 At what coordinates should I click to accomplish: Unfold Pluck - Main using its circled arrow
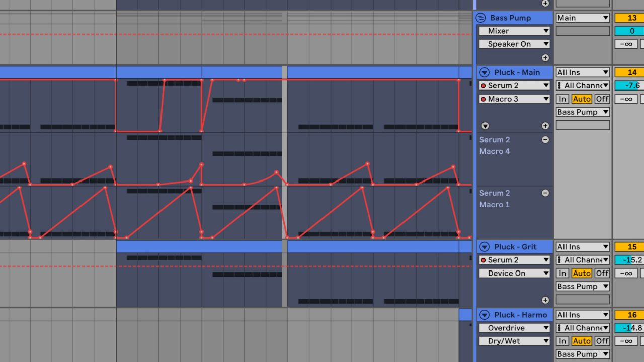pyautogui.click(x=484, y=72)
